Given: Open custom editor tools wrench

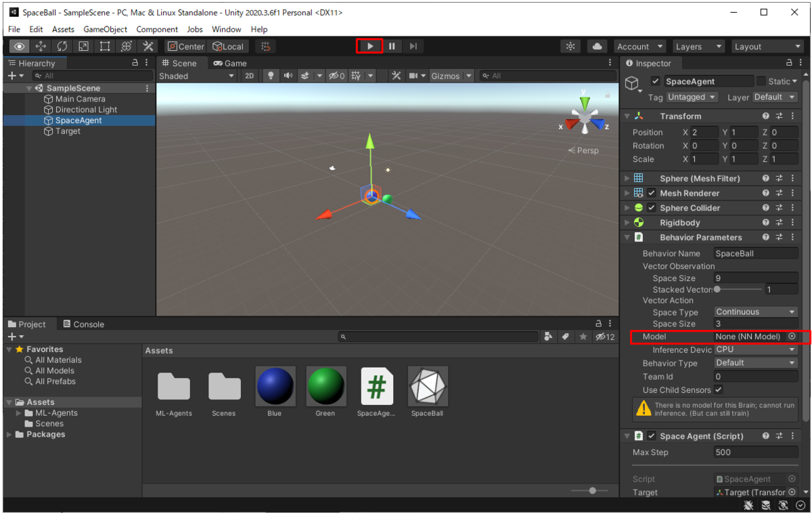Looking at the screenshot, I should [148, 47].
